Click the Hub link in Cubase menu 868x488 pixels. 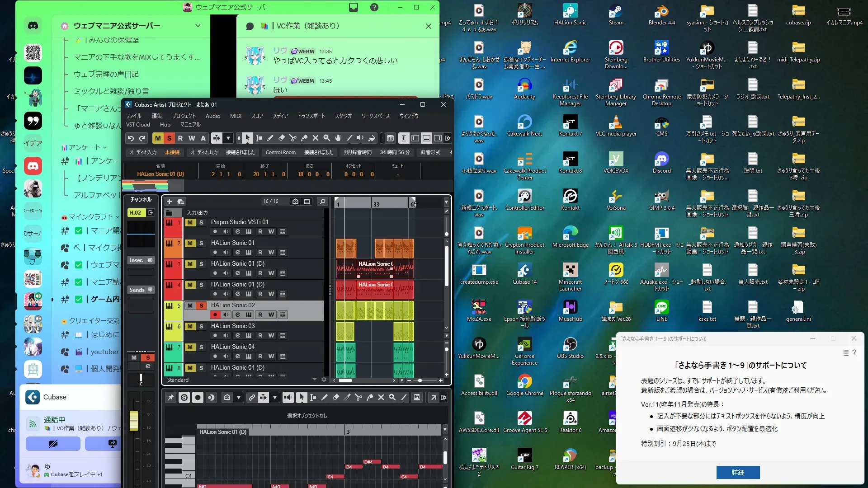tap(165, 125)
